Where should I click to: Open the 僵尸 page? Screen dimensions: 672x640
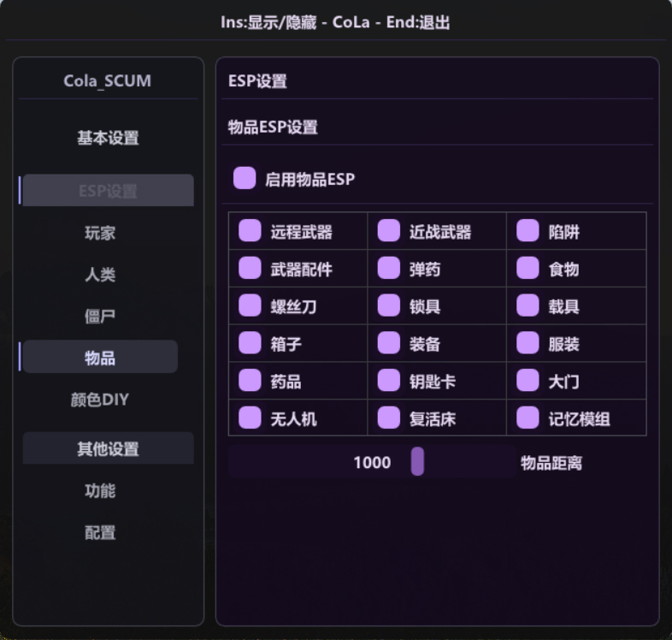pos(100,316)
